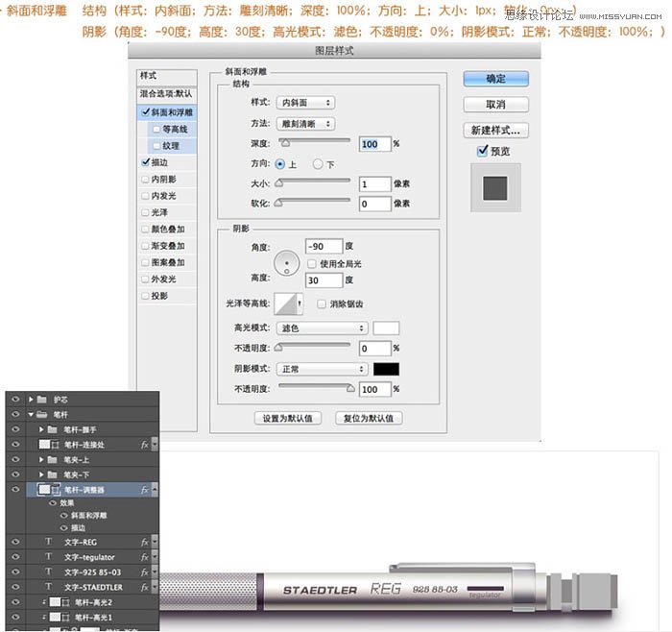Hide the 笔杆 group with its eye icon
Screen dimensions: 672x632
(x=16, y=414)
